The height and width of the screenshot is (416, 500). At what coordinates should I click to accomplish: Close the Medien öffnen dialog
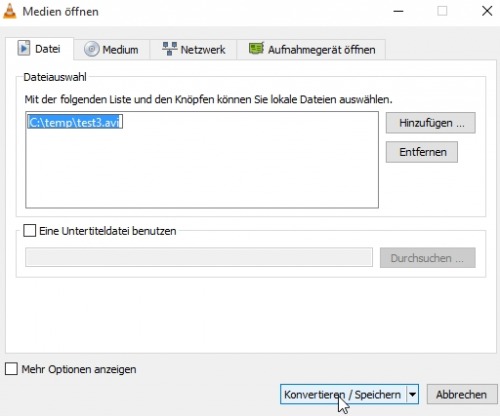pos(487,11)
